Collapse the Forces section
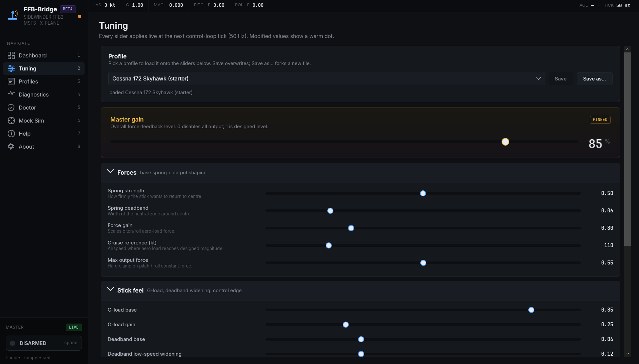This screenshot has width=639, height=364. tap(110, 172)
